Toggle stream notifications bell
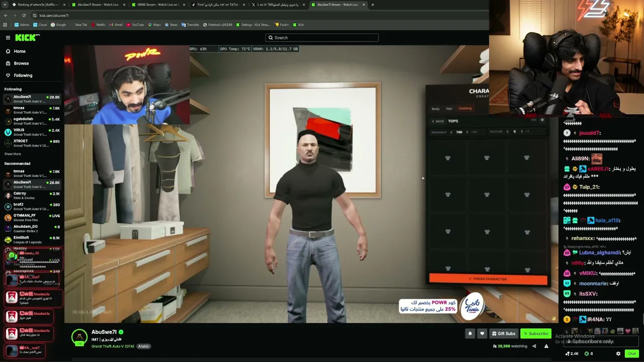Screen dimensions: 644x362 click(x=470, y=333)
